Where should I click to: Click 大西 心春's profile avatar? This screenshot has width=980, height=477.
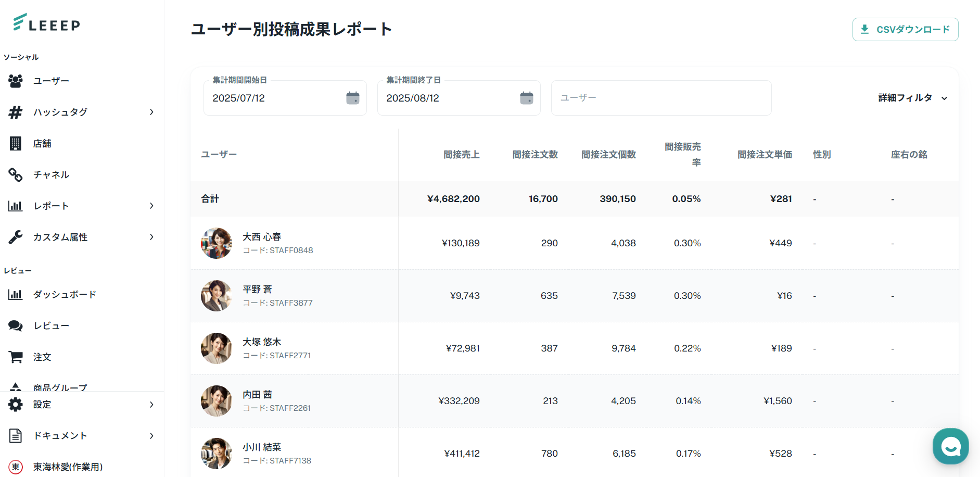pos(217,243)
